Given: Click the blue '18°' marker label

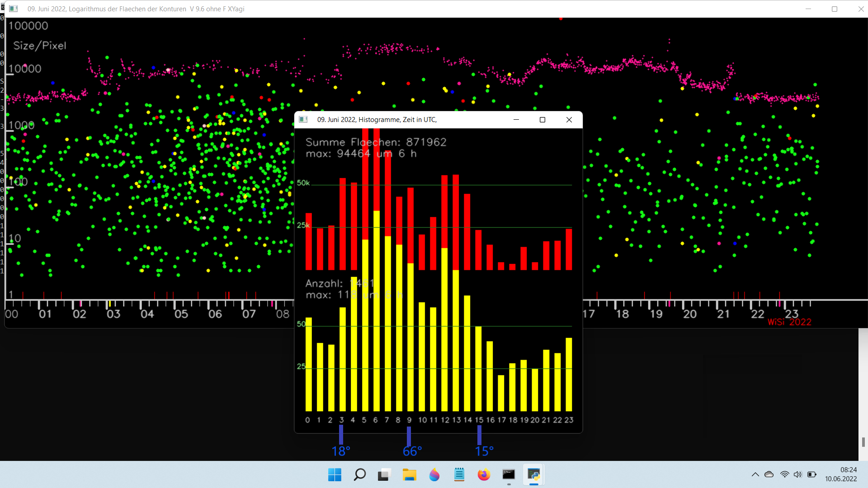Looking at the screenshot, I should 341,451.
